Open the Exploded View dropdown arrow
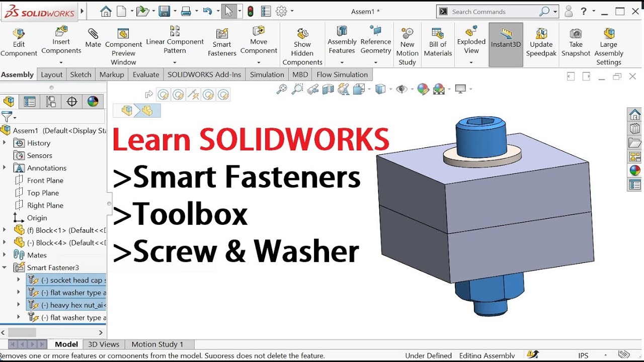This screenshot has width=644, height=362. [x=471, y=63]
